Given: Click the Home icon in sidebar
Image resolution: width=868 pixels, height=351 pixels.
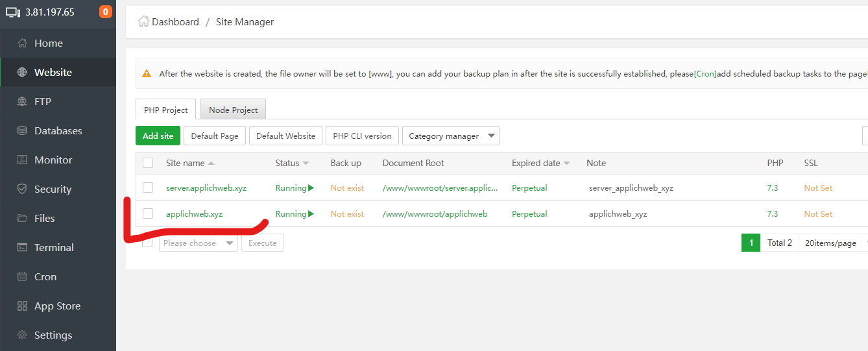Looking at the screenshot, I should (22, 43).
